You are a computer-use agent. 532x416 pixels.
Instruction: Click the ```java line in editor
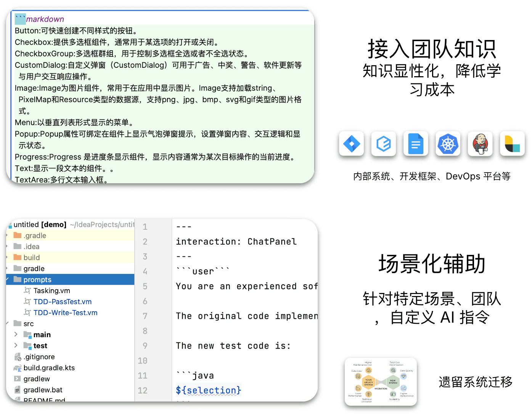click(195, 375)
